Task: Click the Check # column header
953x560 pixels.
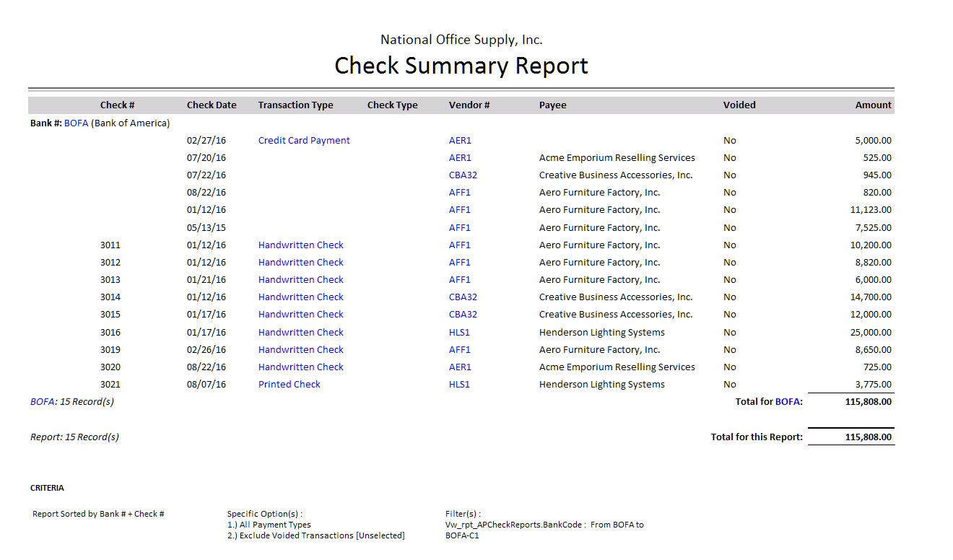Action: (x=117, y=105)
